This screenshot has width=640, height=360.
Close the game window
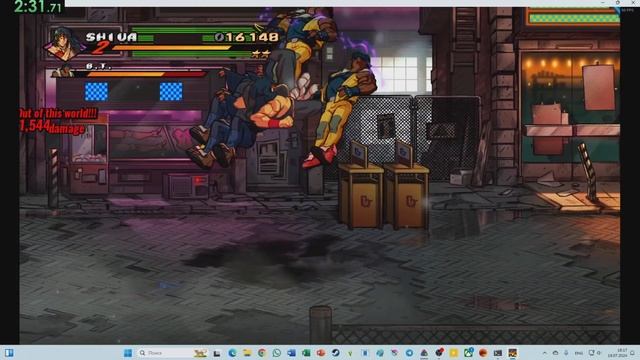[633, 2]
